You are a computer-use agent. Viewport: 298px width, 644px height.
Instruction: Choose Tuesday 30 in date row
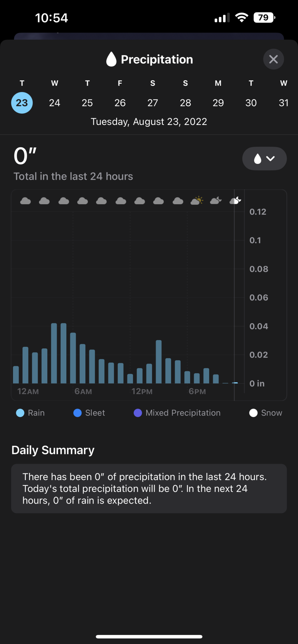pyautogui.click(x=251, y=103)
